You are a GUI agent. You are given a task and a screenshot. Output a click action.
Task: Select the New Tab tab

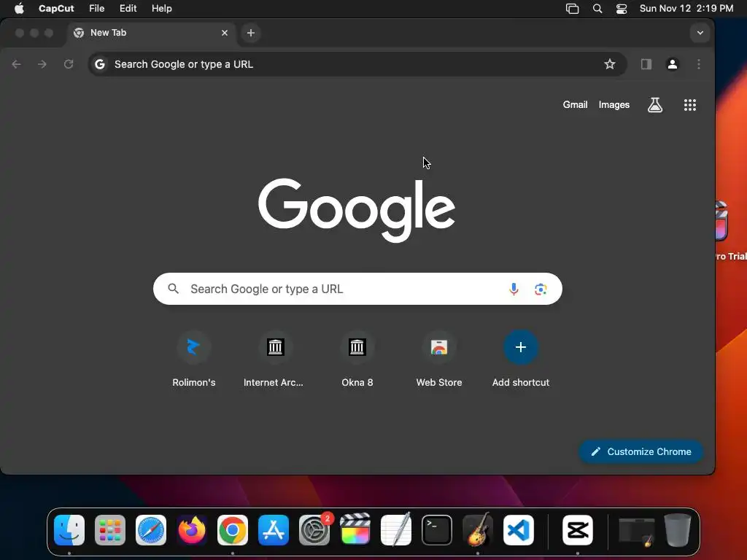(x=151, y=33)
